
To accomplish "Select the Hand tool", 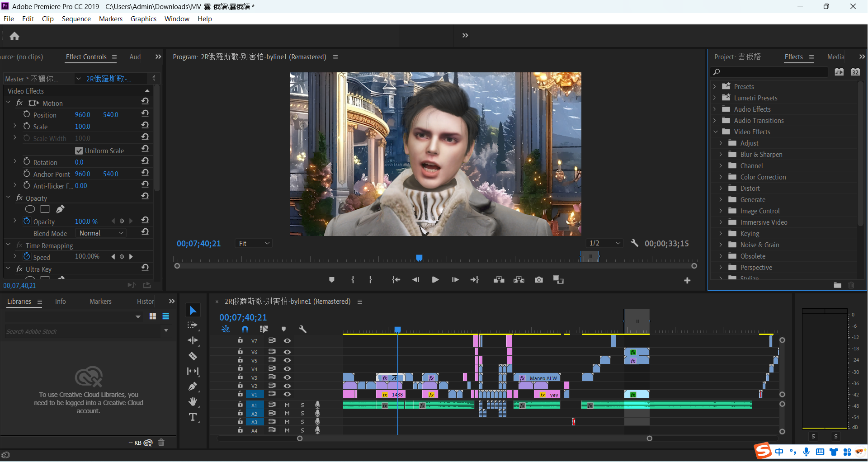I will click(193, 401).
